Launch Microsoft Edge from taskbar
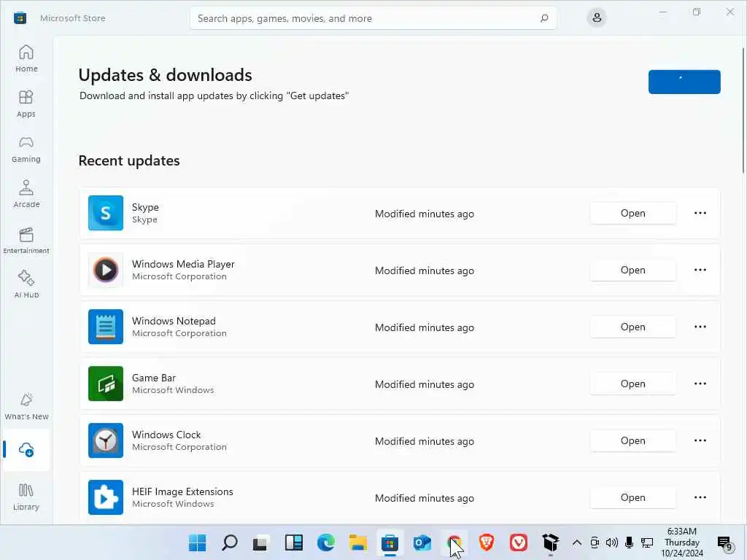The image size is (747, 560). (326, 542)
